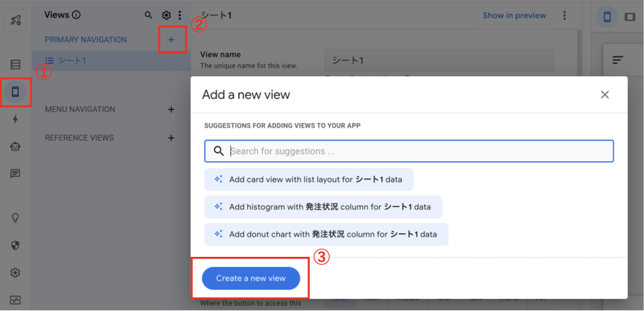Open view settings gear in Views panel
This screenshot has width=644, height=311.
[166, 15]
